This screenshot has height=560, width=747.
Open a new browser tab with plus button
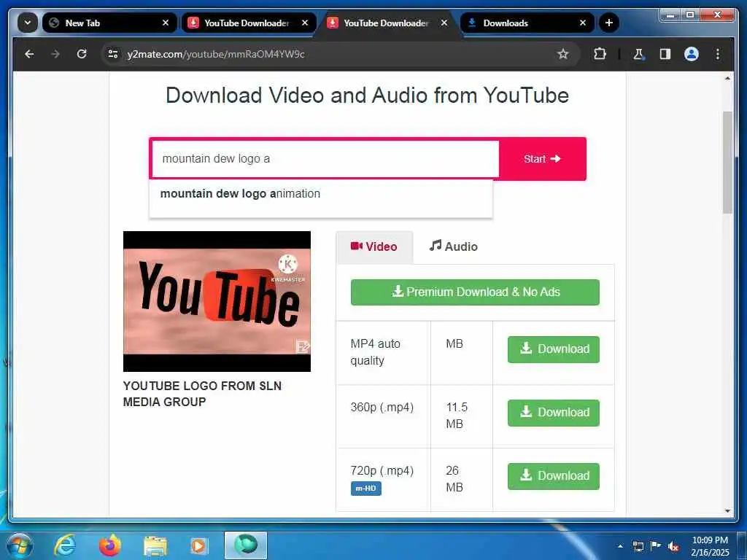(x=609, y=23)
